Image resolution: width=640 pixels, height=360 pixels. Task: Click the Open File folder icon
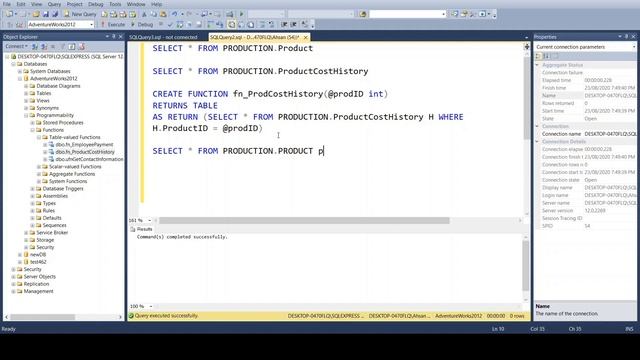[36, 14]
